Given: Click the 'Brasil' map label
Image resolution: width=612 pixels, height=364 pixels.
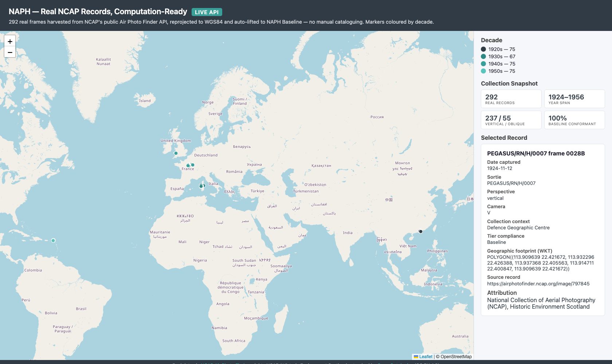Looking at the screenshot, I should [x=81, y=309].
